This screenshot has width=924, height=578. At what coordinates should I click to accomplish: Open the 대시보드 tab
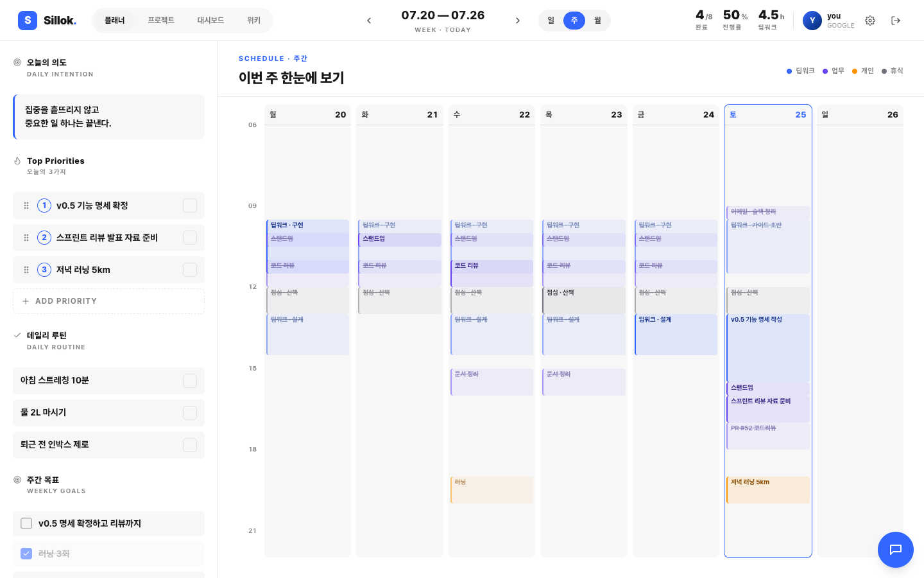tap(210, 21)
